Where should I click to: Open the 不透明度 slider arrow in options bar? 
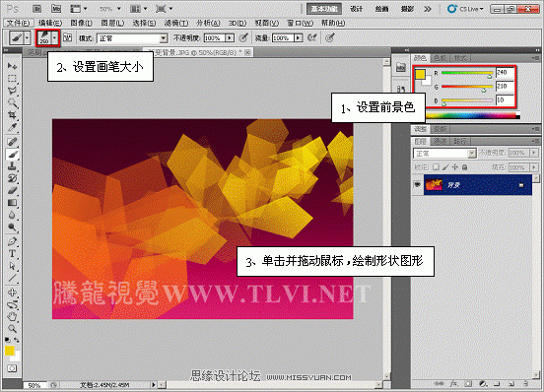tap(230, 37)
